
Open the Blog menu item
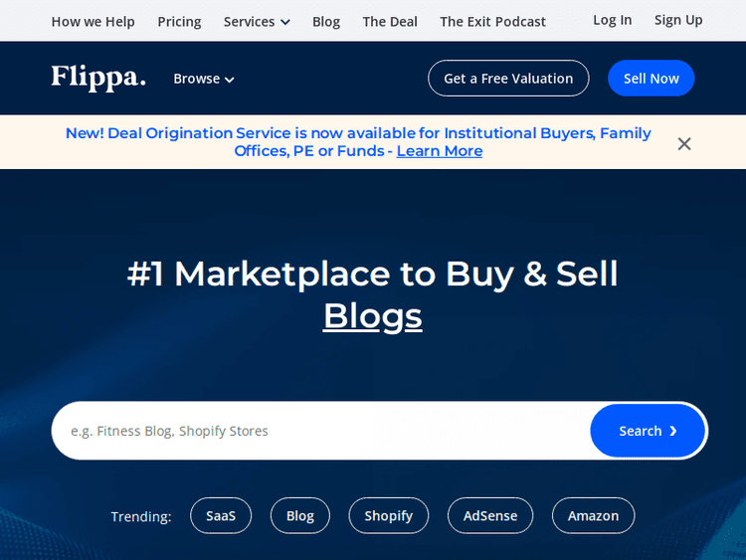326,21
